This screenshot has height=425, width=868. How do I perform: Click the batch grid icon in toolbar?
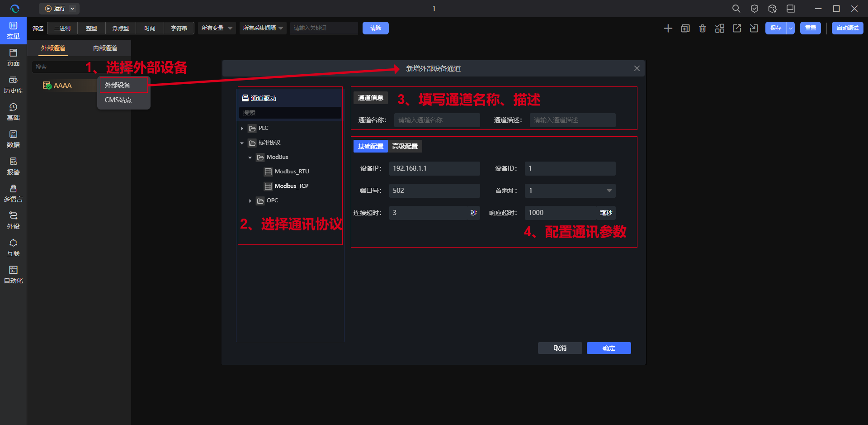pyautogui.click(x=719, y=29)
